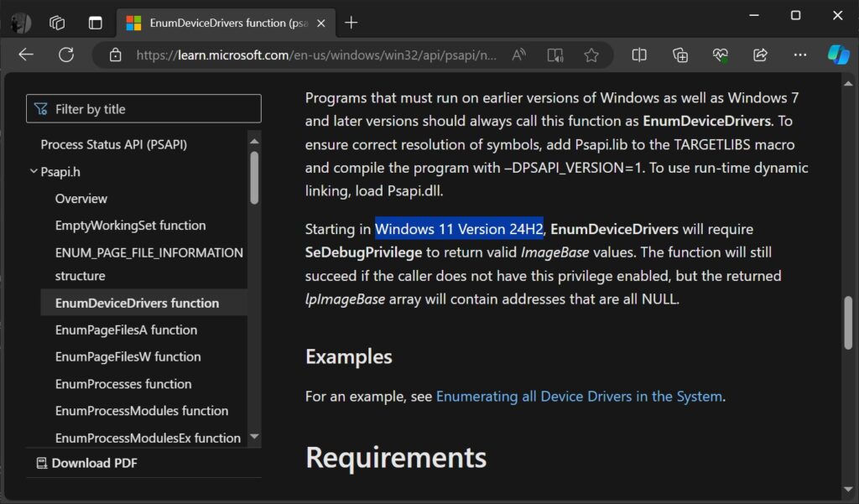Screen dimensions: 859x504
Task: Share this page via the Share icon
Action: click(760, 55)
